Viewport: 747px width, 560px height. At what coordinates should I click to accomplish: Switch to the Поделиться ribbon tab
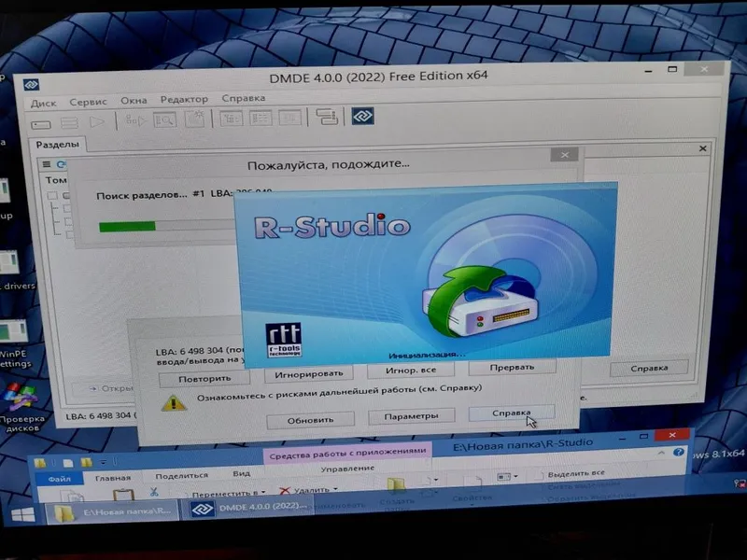(x=181, y=475)
